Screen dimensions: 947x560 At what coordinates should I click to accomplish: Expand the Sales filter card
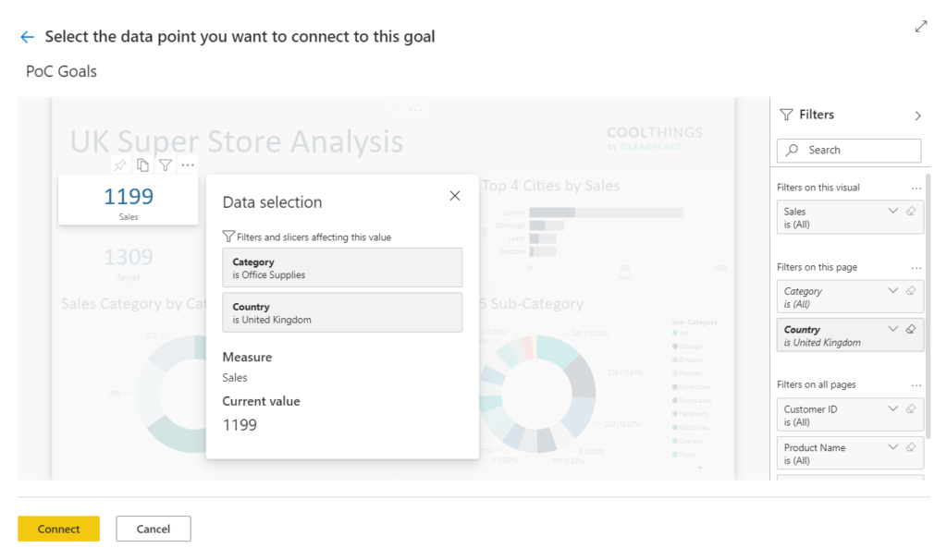(892, 211)
